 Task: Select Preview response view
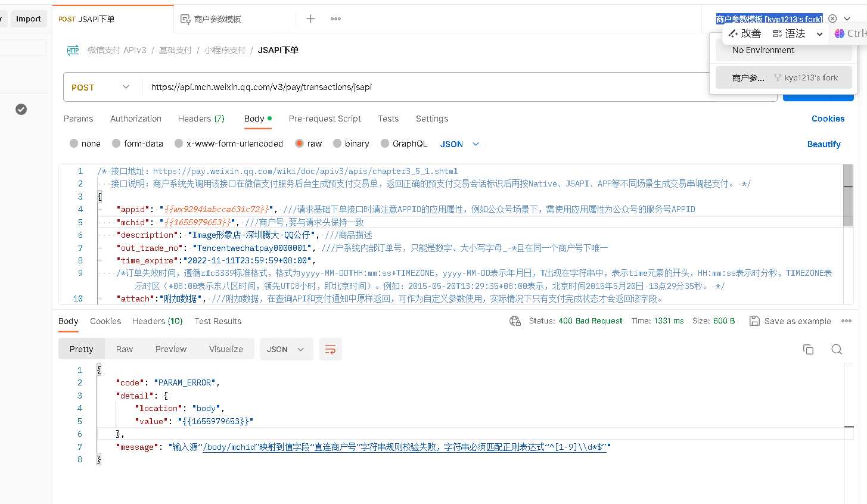tap(171, 349)
